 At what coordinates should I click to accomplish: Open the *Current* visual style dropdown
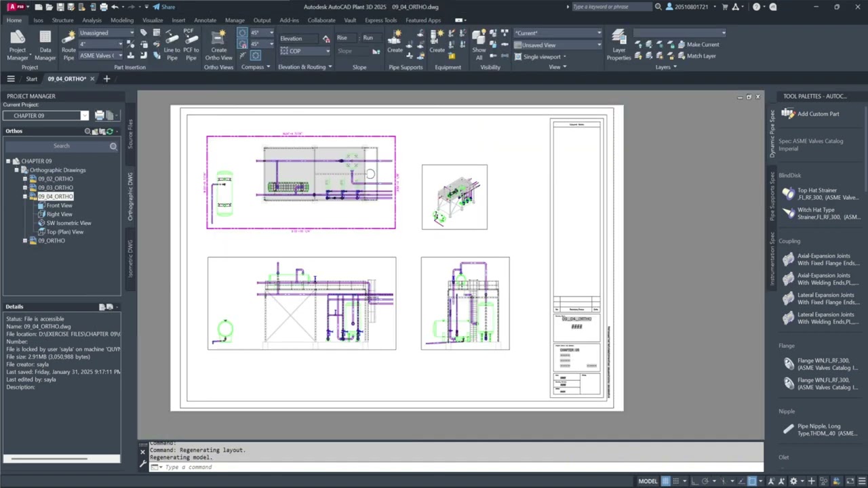pos(557,33)
